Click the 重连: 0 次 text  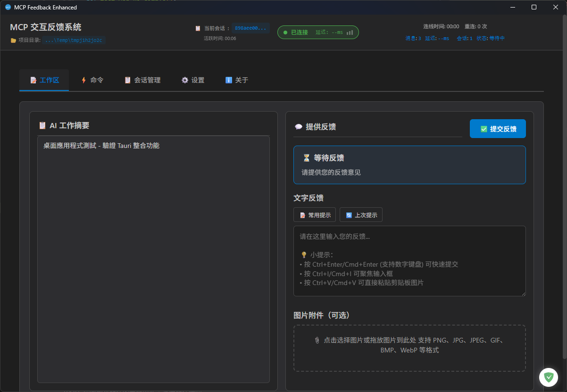[x=475, y=26]
